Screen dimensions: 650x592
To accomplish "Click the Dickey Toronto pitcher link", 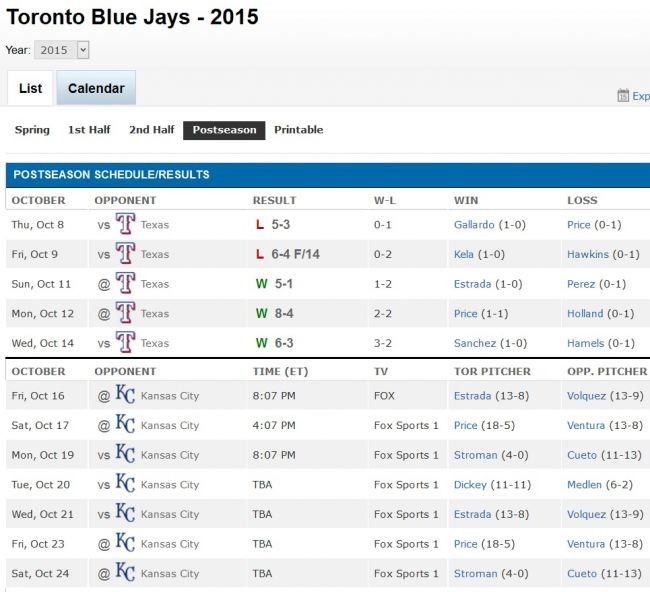I will 470,484.
